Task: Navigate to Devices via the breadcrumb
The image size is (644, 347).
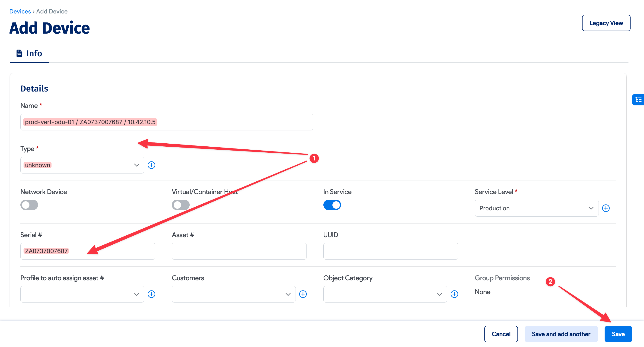Action: pyautogui.click(x=20, y=11)
